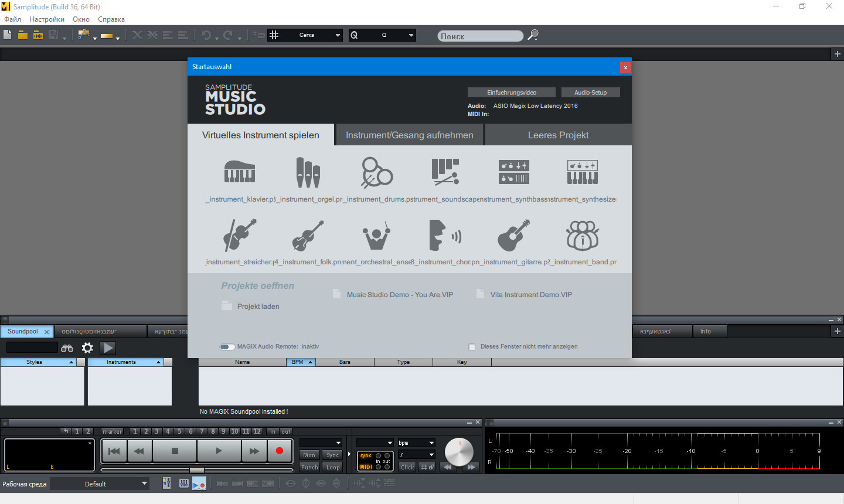Choose the Gitarre guitar instrument icon
The width and height of the screenshot is (844, 504).
(514, 235)
